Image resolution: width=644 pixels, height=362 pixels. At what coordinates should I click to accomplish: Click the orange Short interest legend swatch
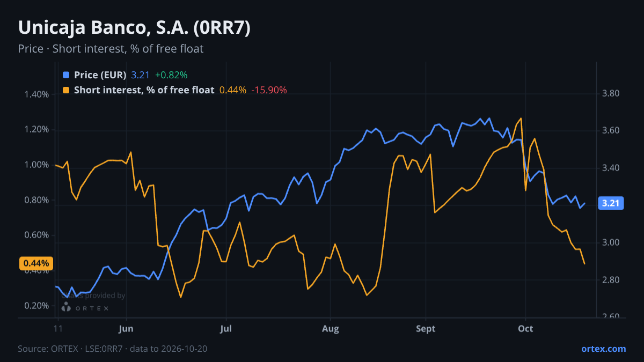pos(66,90)
